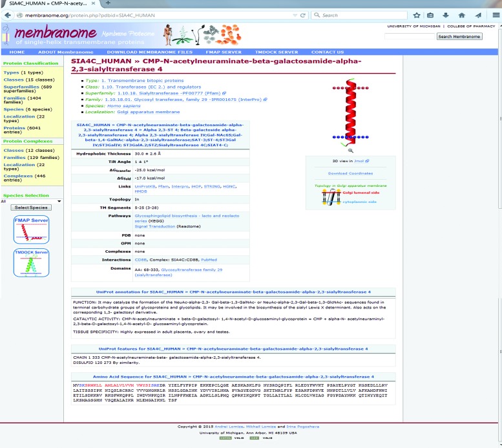Open the TMDOCK Server thumbnail in sidebar
This screenshot has width=502, height=448.
pos(32,262)
